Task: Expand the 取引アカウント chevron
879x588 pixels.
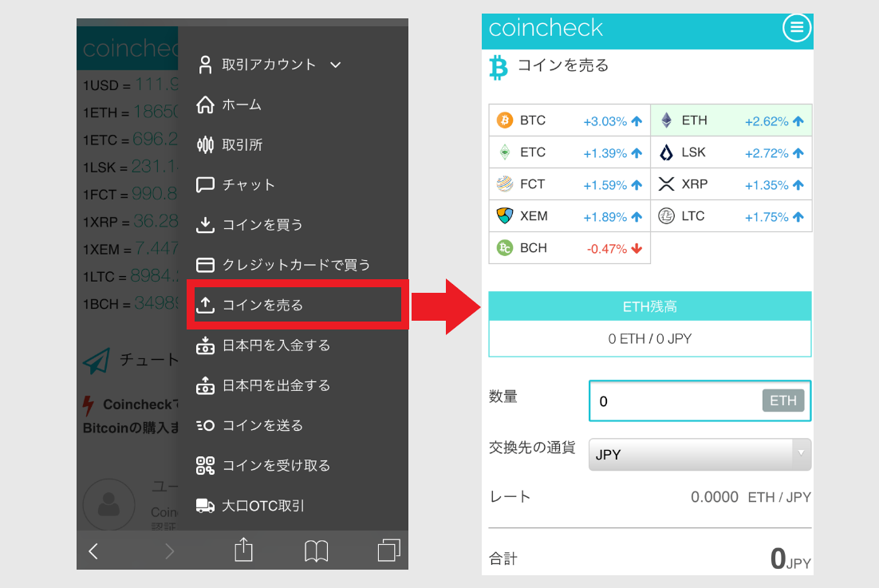Action: 335,65
